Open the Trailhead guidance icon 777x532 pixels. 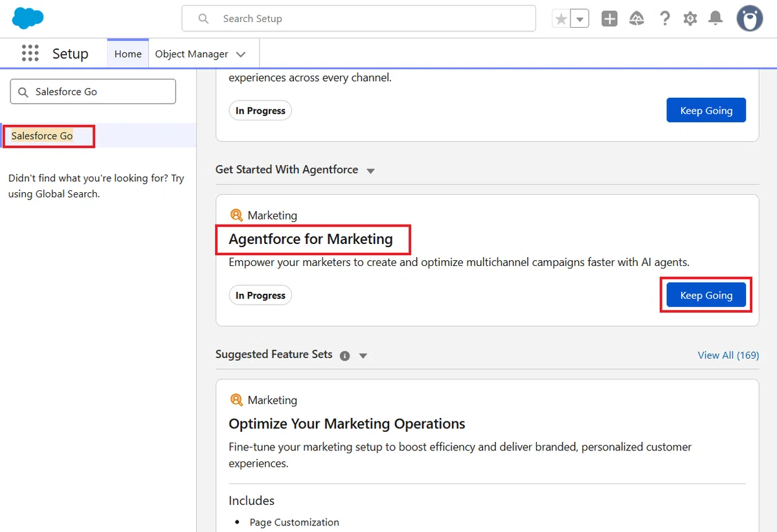point(636,19)
